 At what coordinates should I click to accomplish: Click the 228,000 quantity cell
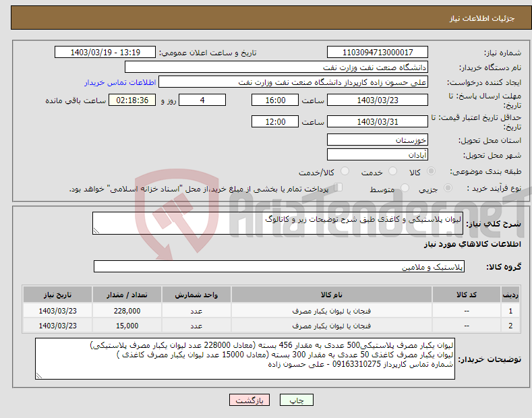point(127,310)
